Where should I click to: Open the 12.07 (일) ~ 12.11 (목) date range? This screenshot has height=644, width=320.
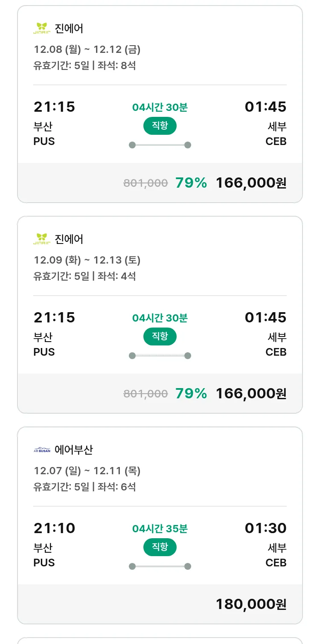click(x=87, y=471)
